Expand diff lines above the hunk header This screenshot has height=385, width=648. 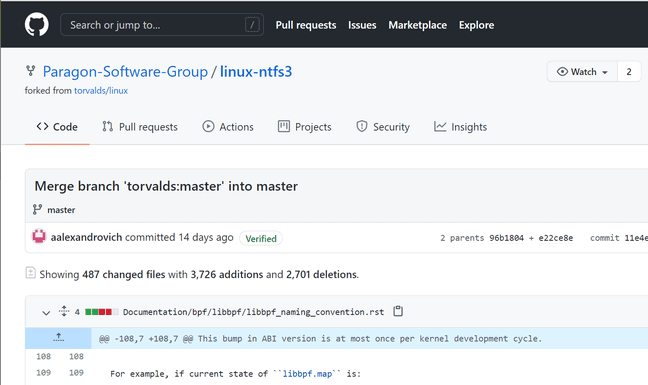point(58,338)
